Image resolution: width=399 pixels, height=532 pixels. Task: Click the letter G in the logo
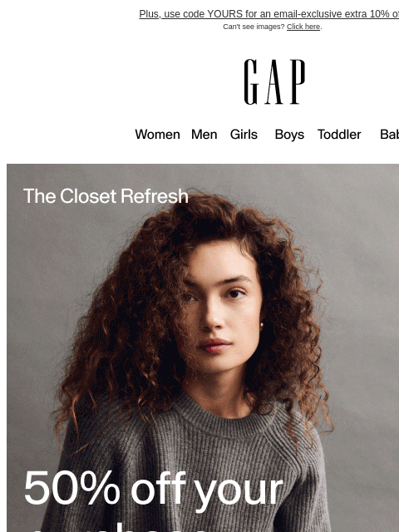click(251, 81)
